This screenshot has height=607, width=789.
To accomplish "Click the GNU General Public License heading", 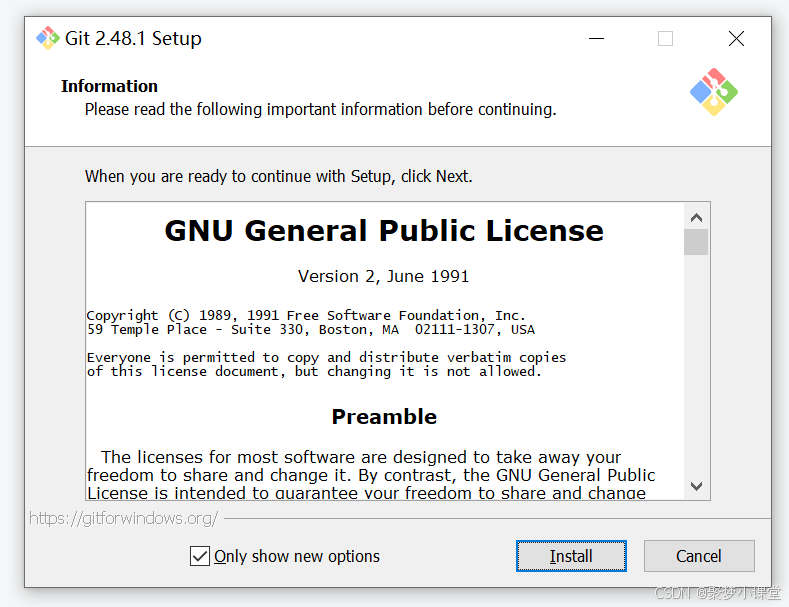I will pyautogui.click(x=384, y=231).
